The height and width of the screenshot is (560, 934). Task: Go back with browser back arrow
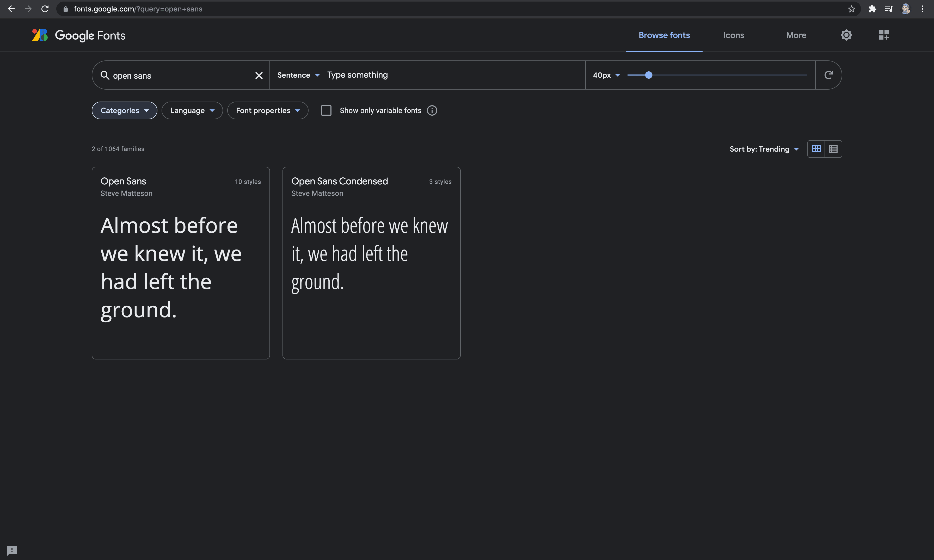click(11, 9)
